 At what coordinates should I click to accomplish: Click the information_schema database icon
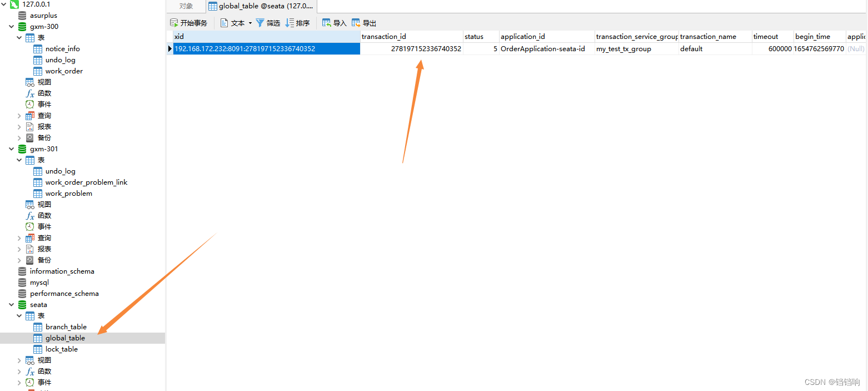[x=22, y=271]
